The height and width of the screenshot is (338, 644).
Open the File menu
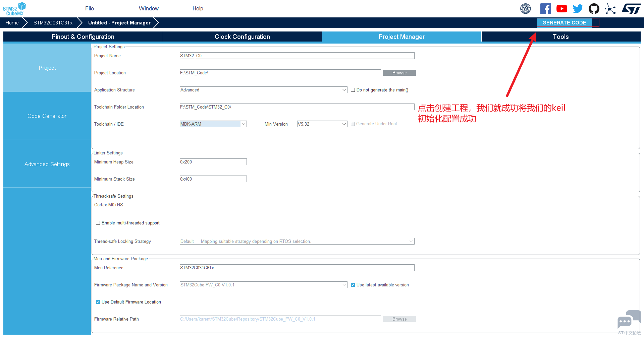(90, 8)
